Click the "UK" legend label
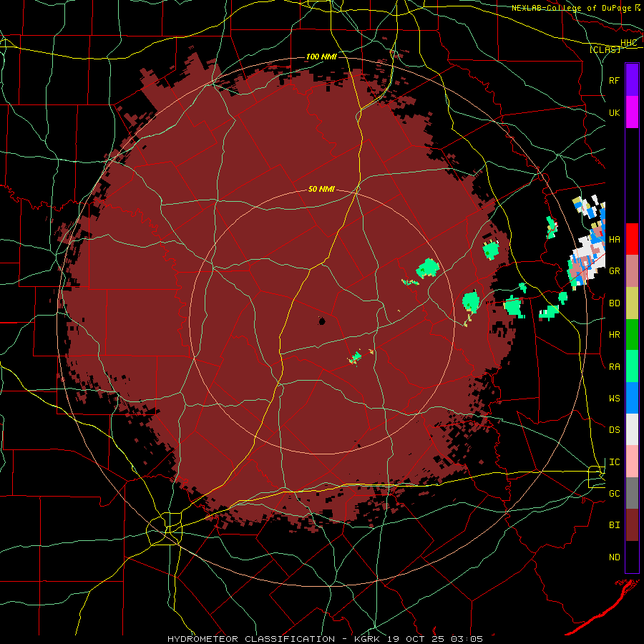This screenshot has height=644, width=644. click(x=615, y=113)
